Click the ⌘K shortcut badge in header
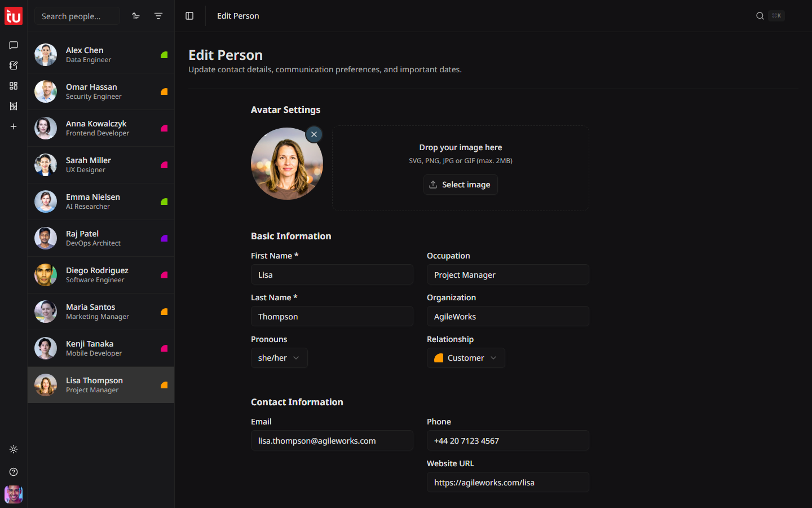The height and width of the screenshot is (508, 812). point(776,16)
